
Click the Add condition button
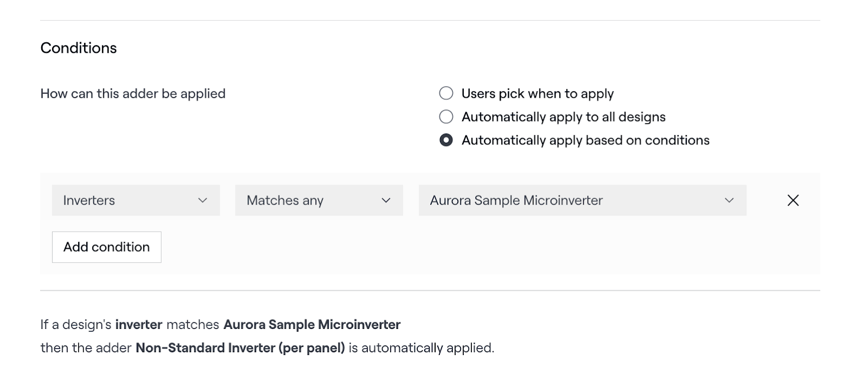(x=106, y=247)
